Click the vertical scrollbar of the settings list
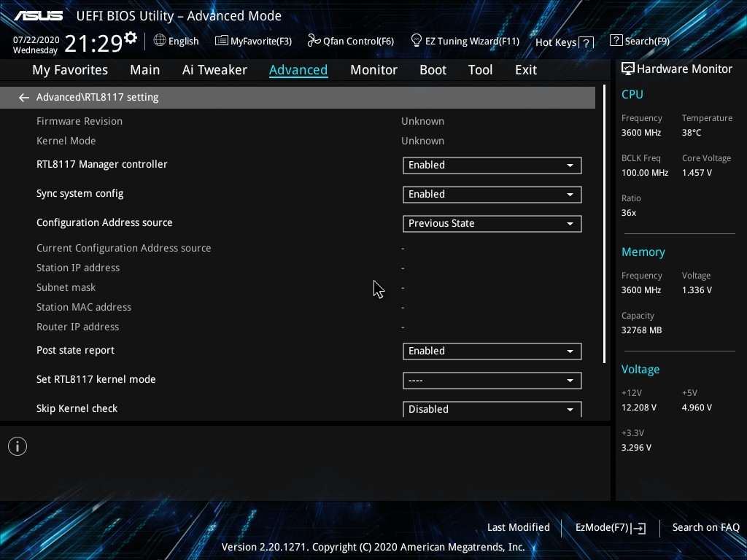 click(x=604, y=226)
